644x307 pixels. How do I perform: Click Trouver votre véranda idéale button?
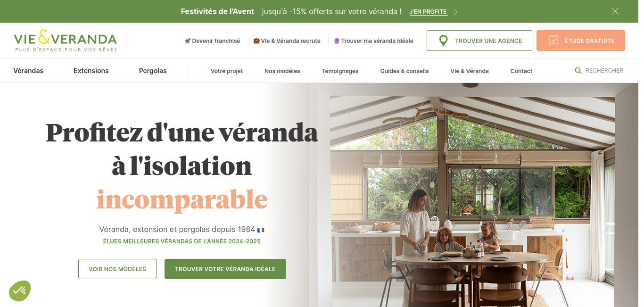tap(225, 269)
